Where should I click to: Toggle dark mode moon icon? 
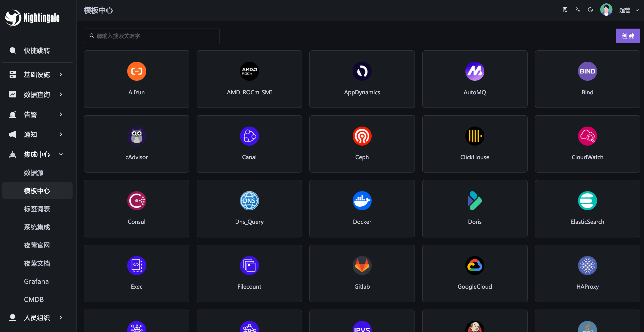pyautogui.click(x=590, y=10)
